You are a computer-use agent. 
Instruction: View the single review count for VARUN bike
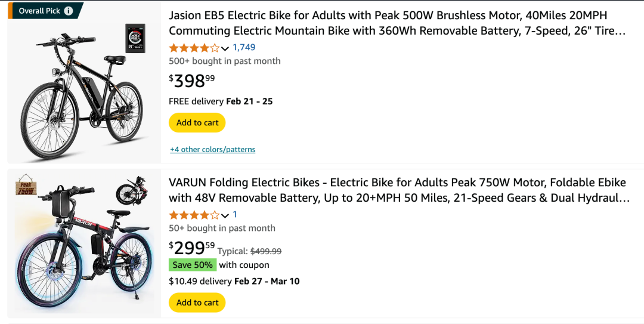[x=235, y=215]
